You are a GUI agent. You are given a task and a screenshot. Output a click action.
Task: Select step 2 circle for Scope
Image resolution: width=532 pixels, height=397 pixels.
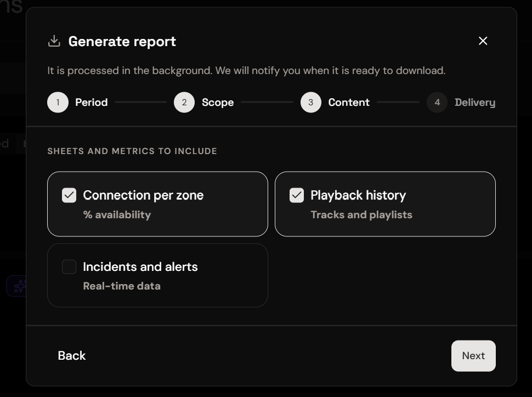point(184,102)
